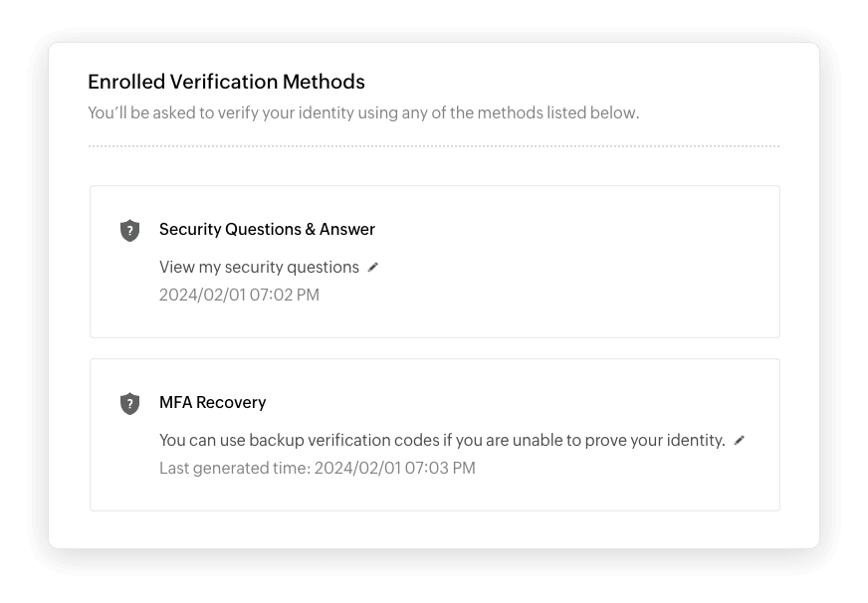Select the MFA Recovery enrollment card
868x603 pixels.
(x=435, y=434)
